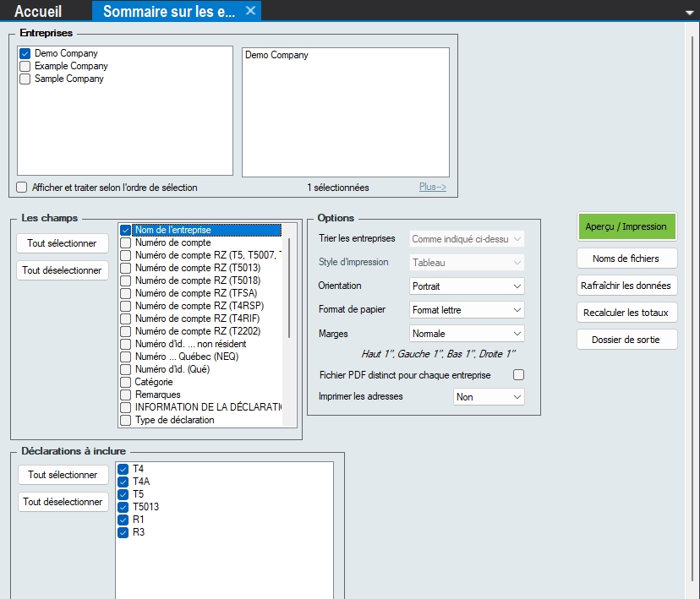Select the Sommaire sur les e... tab
The width and height of the screenshot is (700, 599).
[169, 11]
